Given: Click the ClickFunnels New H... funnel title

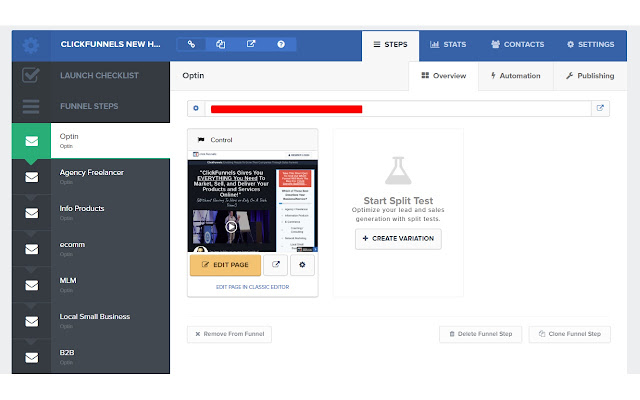Looking at the screenshot, I should pyautogui.click(x=110, y=44).
